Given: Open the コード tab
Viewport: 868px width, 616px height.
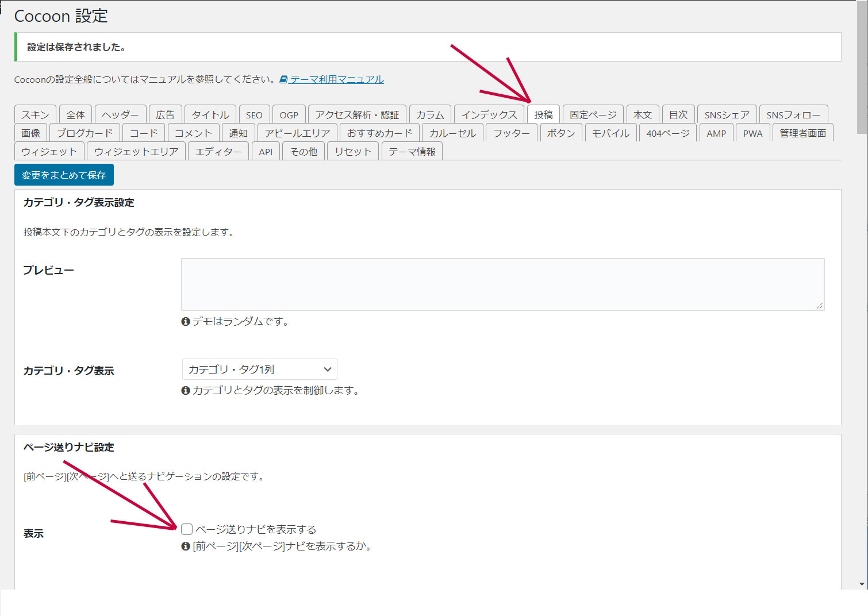Looking at the screenshot, I should [144, 133].
